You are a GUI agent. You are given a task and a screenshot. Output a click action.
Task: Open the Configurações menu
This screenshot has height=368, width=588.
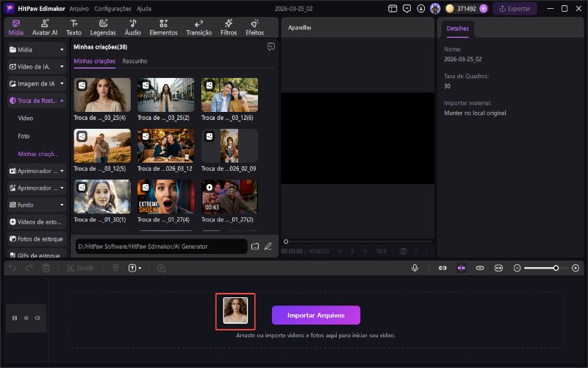112,8
